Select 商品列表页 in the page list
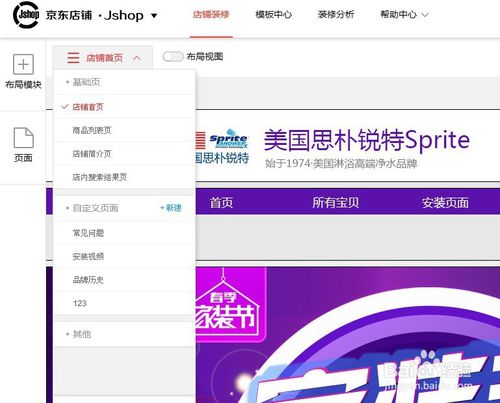500x403 pixels. click(x=124, y=130)
